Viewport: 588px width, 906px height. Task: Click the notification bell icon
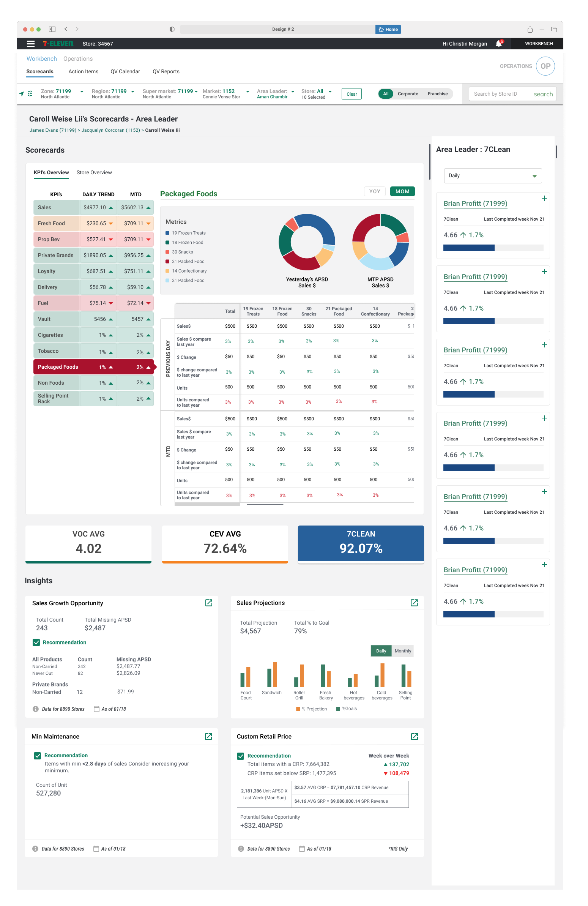[498, 44]
